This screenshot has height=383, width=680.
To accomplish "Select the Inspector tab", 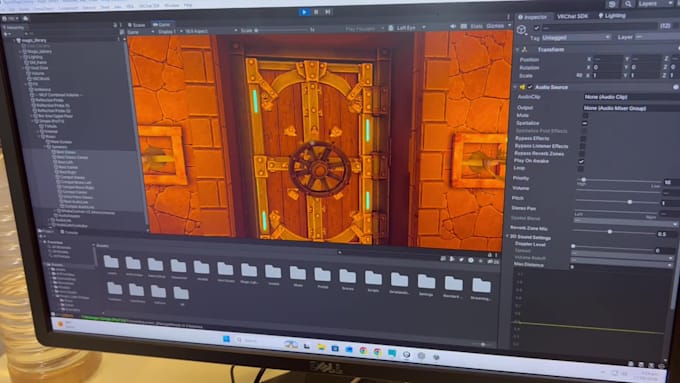I will point(533,17).
